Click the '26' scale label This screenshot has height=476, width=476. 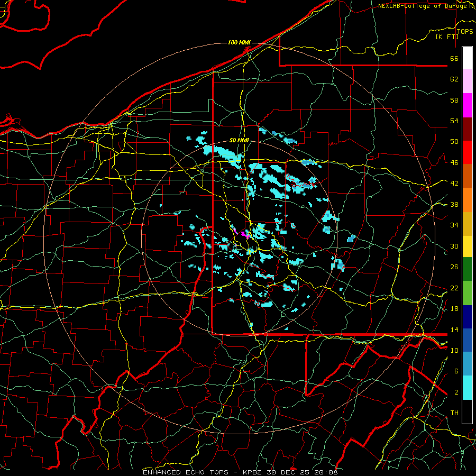point(454,267)
